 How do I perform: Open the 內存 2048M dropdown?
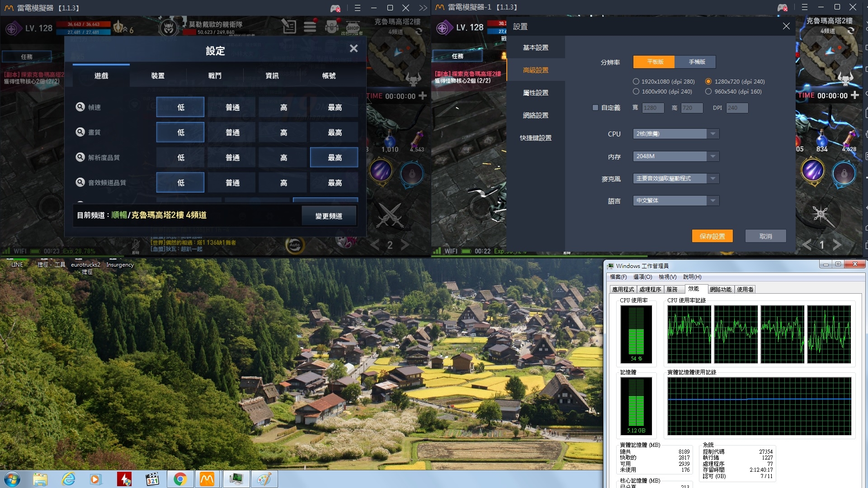click(x=676, y=156)
